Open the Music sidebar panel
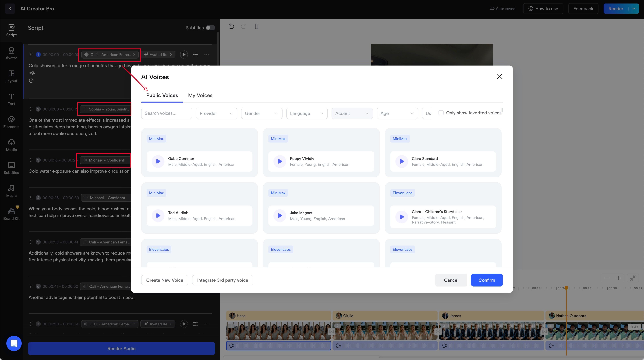Screen dimensions: 644x360 point(11,191)
